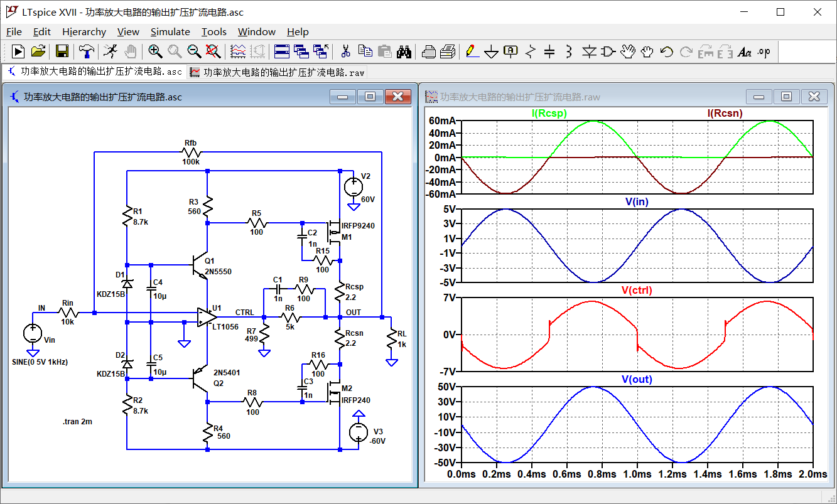Click the Draw Wire pencil tool

point(472,51)
